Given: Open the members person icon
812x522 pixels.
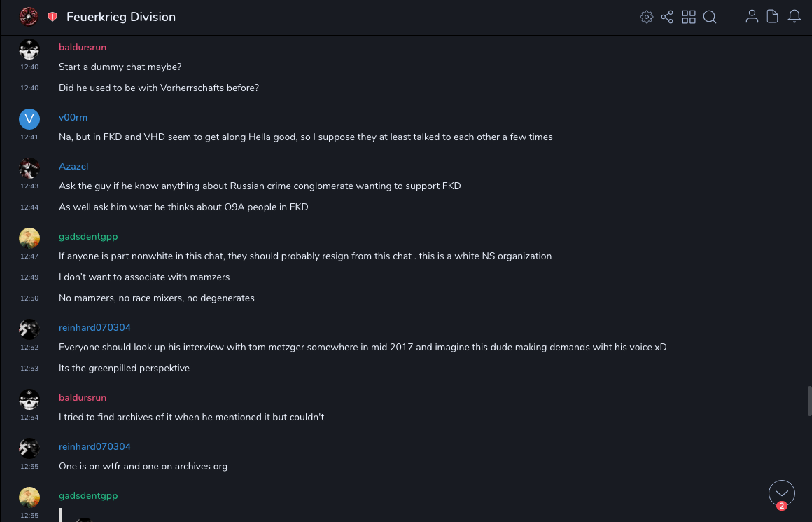Looking at the screenshot, I should [x=752, y=17].
